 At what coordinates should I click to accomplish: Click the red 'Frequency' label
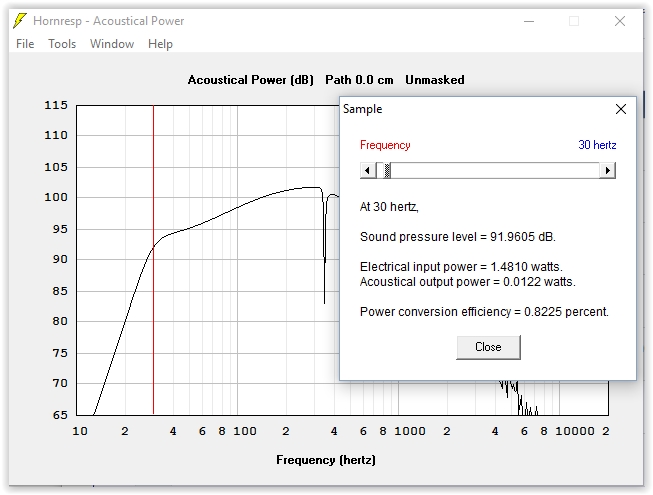[385, 145]
